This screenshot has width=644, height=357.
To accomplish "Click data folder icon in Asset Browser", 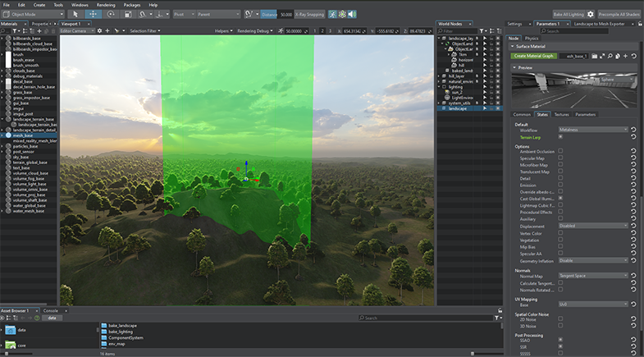I will click(11, 330).
